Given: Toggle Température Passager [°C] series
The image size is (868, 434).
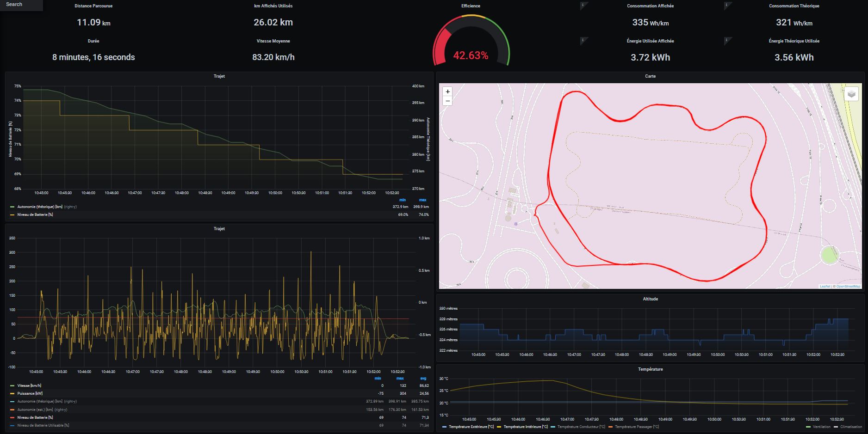Looking at the screenshot, I should [x=637, y=427].
